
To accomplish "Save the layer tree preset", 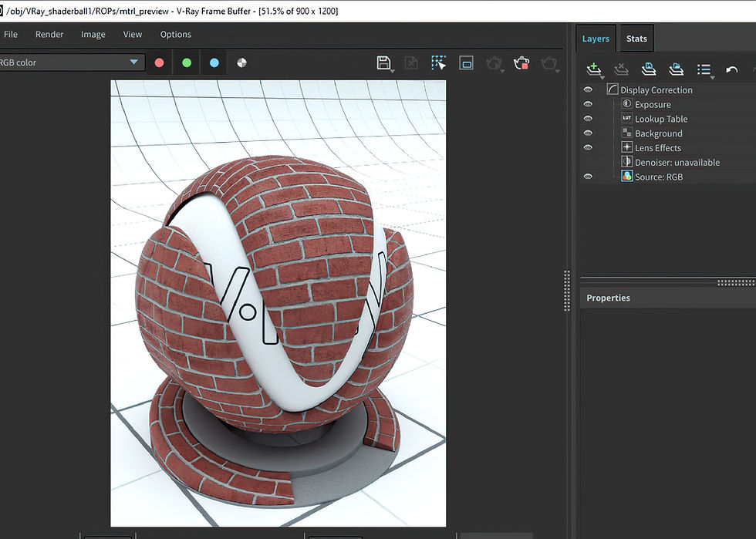I will [649, 69].
